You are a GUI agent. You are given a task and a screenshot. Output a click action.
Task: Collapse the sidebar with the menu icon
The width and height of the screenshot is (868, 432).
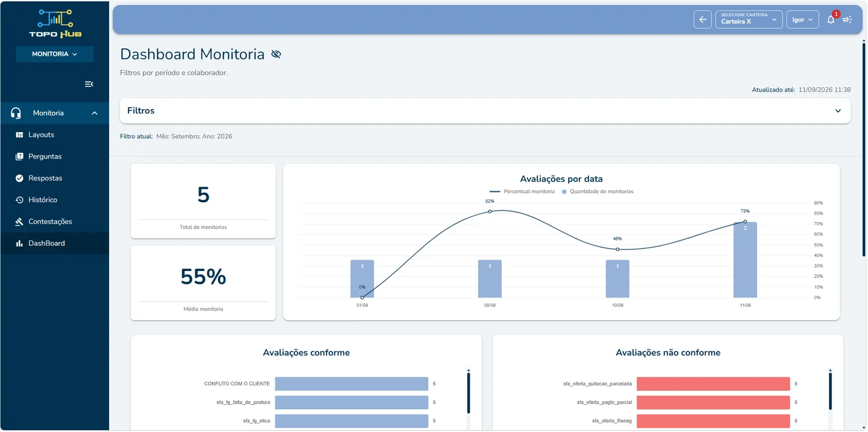pos(89,84)
